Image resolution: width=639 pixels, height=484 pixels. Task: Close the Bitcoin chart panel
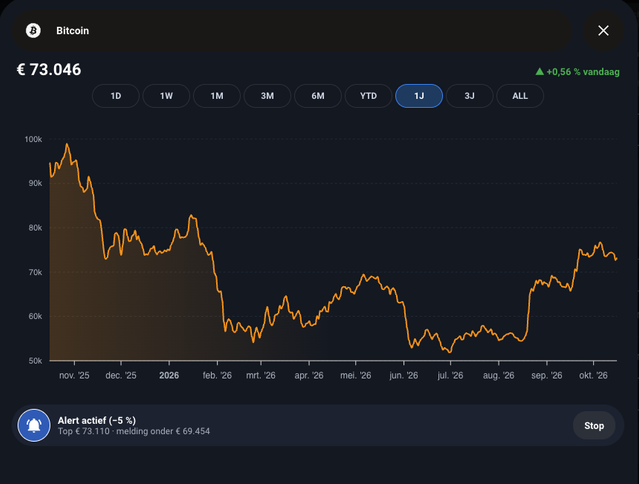click(603, 31)
